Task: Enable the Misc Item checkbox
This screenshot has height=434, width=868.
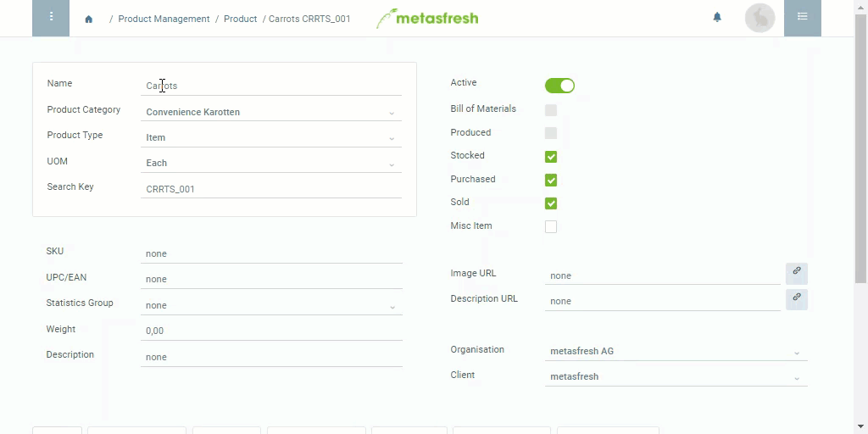Action: (x=551, y=226)
